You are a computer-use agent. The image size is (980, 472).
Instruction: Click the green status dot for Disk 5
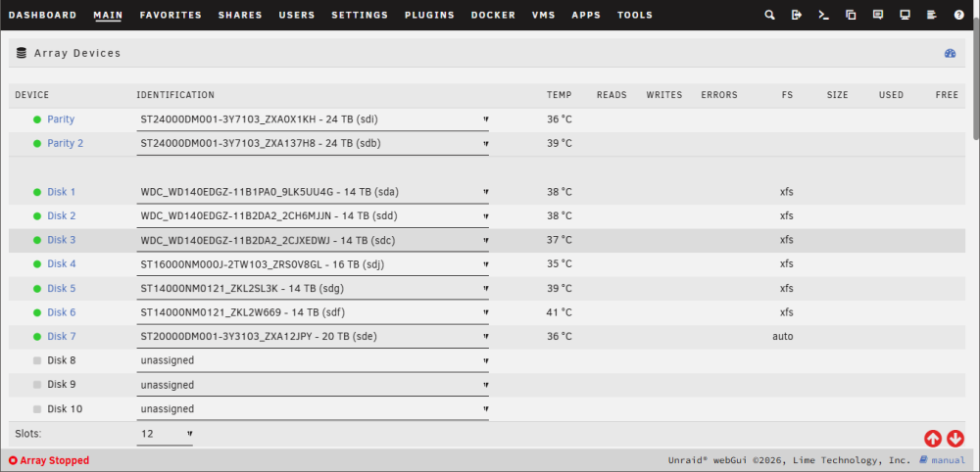(37, 289)
